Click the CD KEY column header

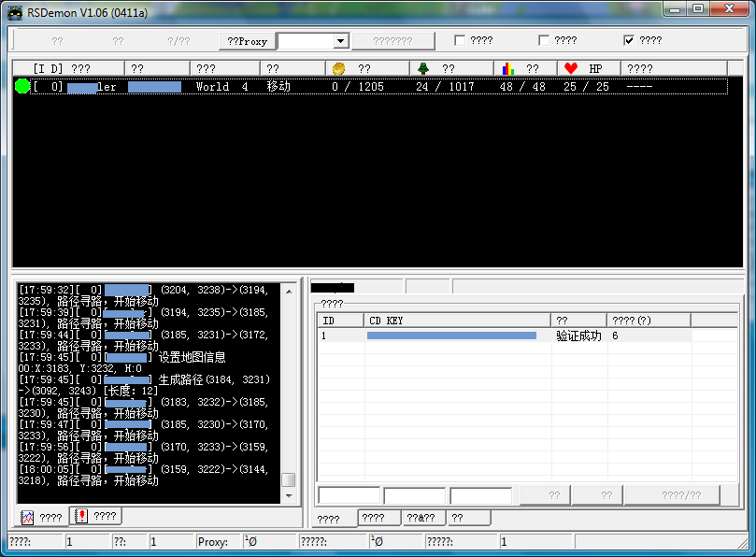456,320
